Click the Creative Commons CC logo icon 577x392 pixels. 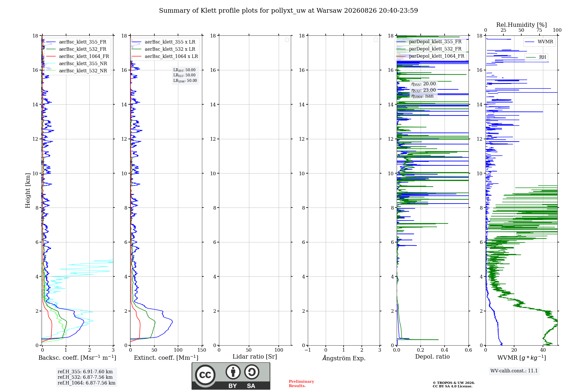click(205, 375)
